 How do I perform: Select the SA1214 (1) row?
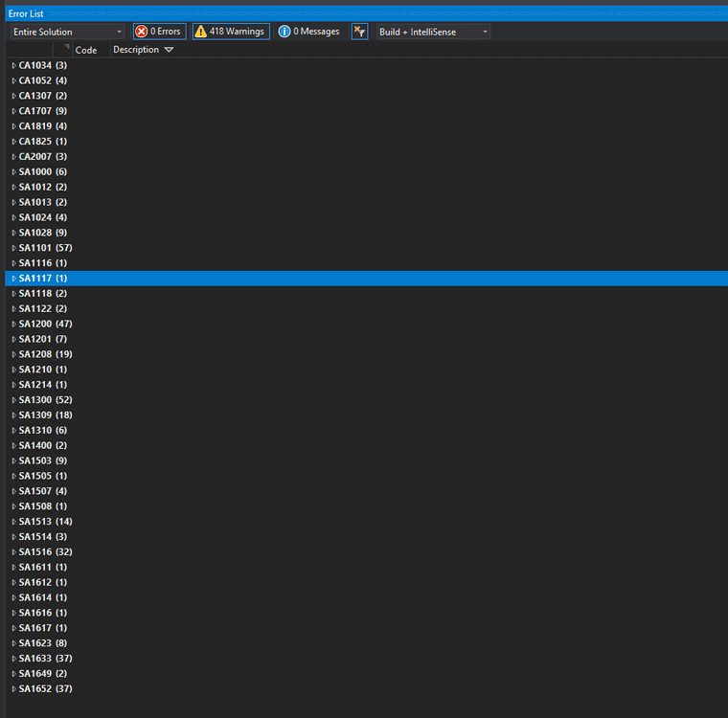pos(366,385)
